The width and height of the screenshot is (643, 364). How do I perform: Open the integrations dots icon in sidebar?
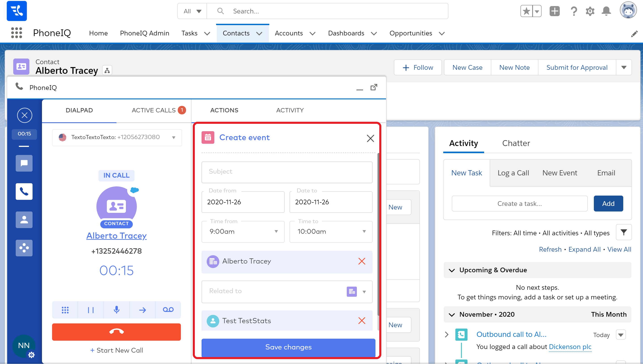[x=24, y=248]
